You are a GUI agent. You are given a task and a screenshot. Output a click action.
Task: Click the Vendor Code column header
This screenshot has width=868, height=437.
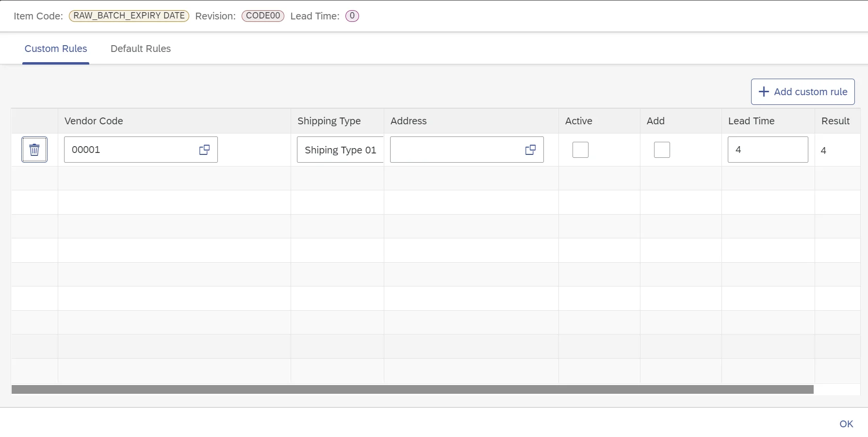point(94,121)
